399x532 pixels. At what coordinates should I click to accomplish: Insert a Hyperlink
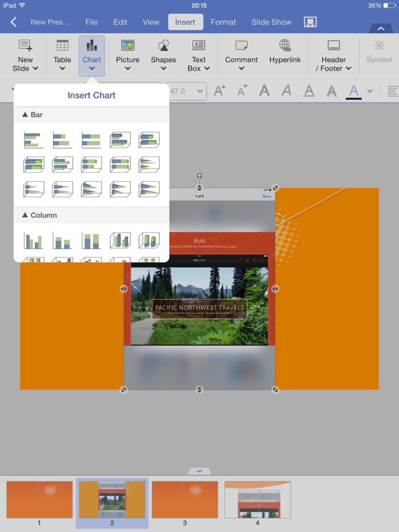pyautogui.click(x=285, y=52)
